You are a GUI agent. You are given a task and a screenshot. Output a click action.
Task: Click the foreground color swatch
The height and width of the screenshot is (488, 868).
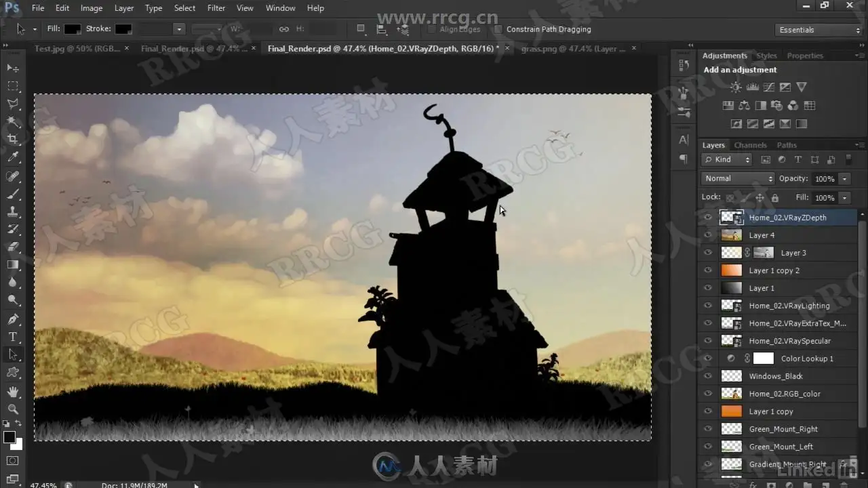[9, 437]
